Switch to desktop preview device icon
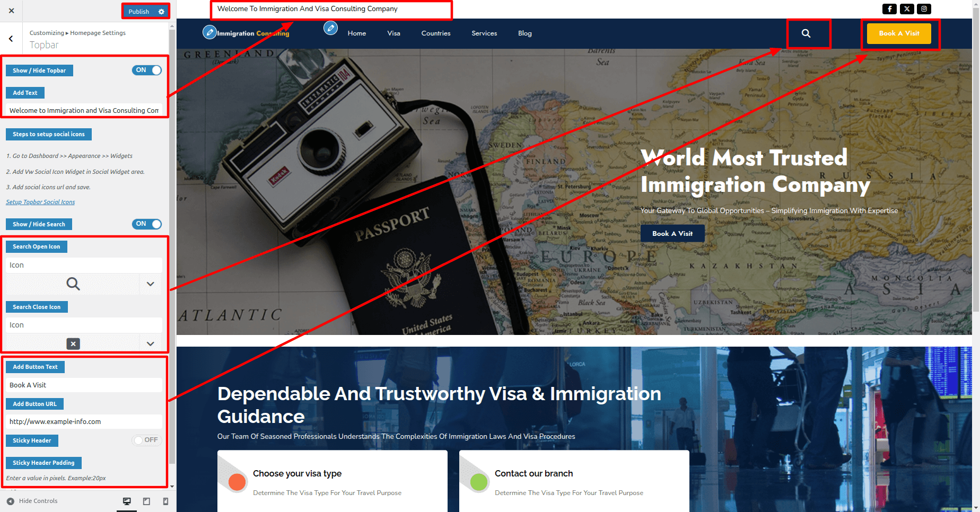This screenshot has width=980, height=512. pos(127,501)
